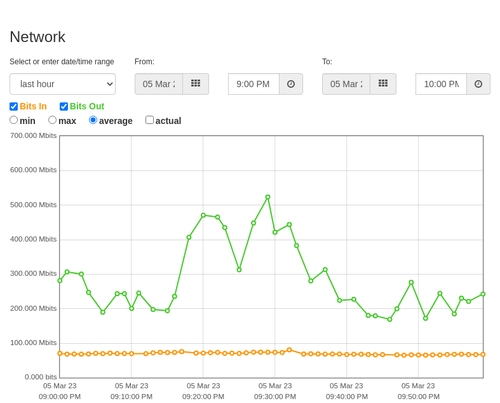500x403 pixels.
Task: Click the first Bits In point at 09:00 PM
Action: click(60, 353)
